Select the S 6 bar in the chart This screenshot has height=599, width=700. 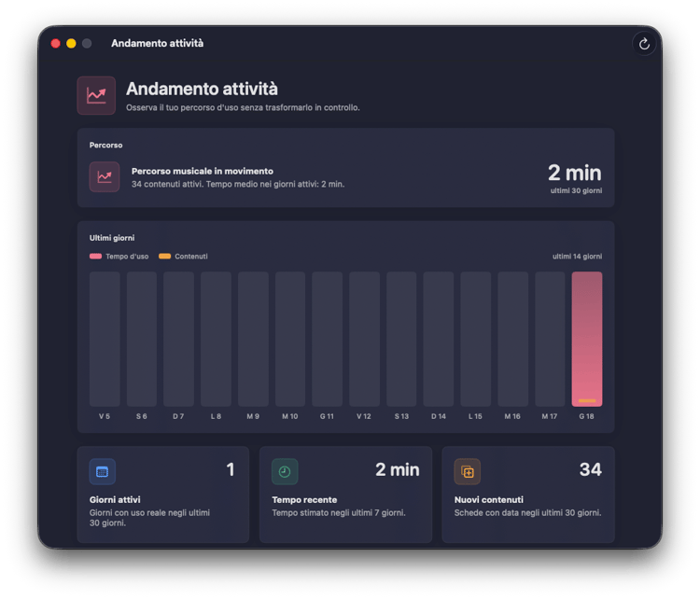click(x=142, y=339)
